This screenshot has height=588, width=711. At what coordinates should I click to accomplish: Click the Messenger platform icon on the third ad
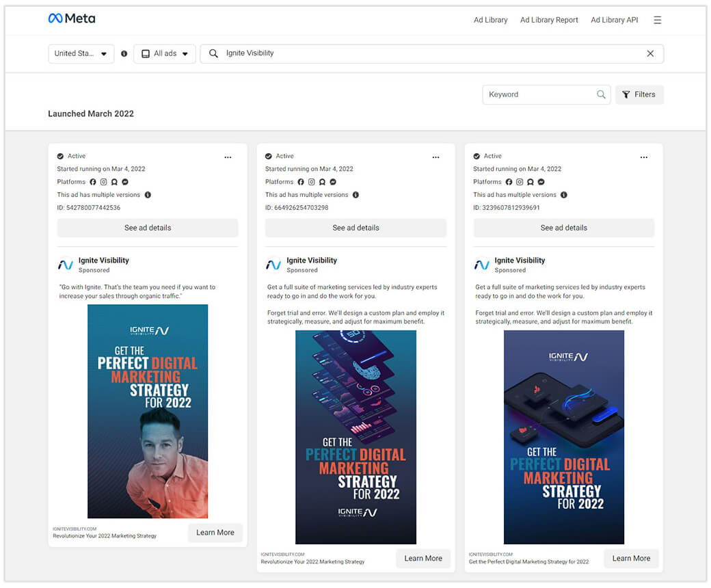tap(541, 182)
